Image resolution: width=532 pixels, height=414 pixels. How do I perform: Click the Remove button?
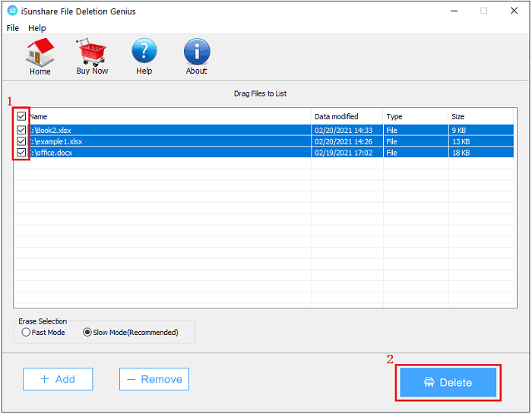click(x=154, y=379)
